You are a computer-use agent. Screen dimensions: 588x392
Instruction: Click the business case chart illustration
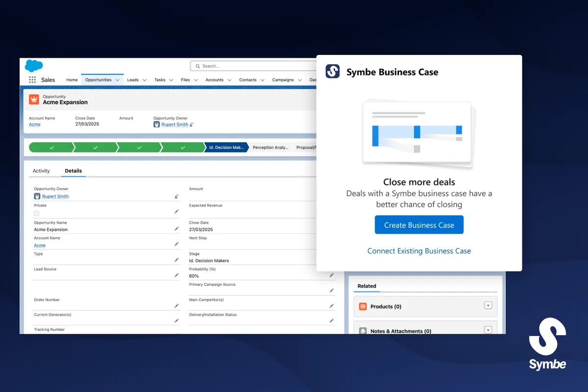418,134
